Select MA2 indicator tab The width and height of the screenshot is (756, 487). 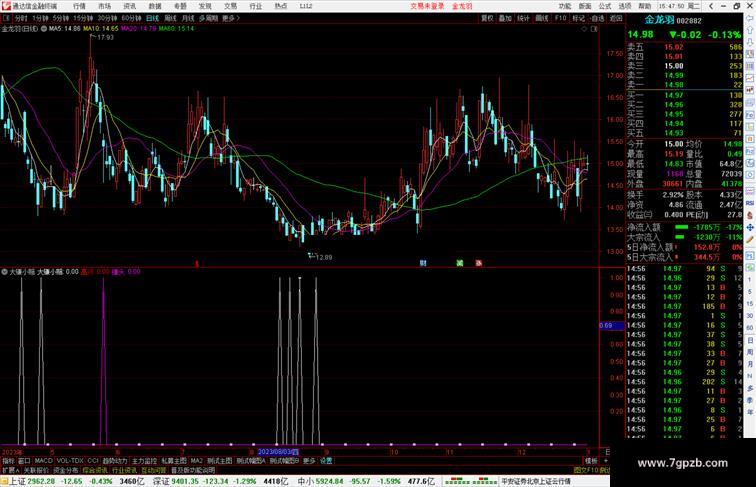[196, 461]
